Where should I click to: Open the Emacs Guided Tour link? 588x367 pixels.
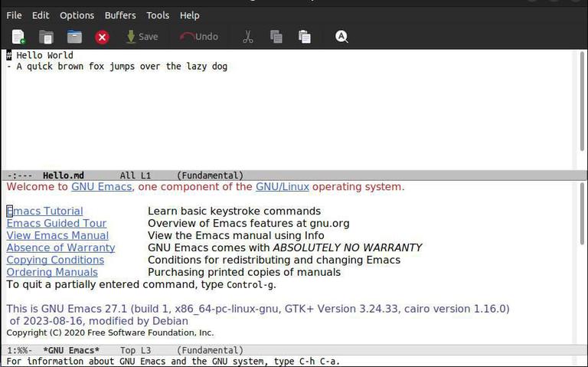(56, 223)
